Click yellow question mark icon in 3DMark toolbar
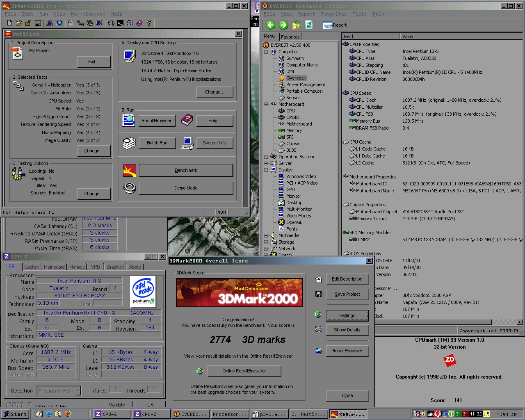Screen dimensions: 525x420 pyautogui.click(x=148, y=23)
